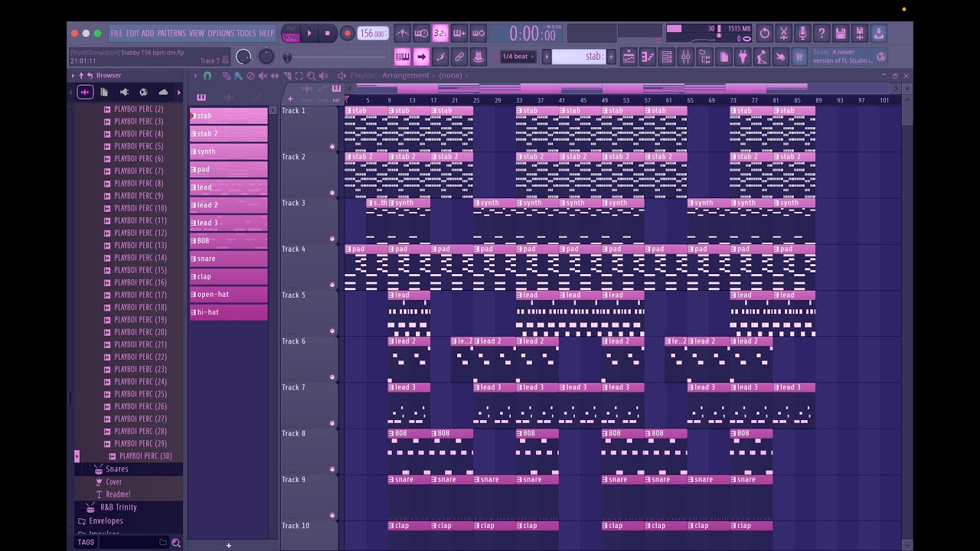Toggle the Browser view button
Screen dimensions: 980x551
point(705,57)
